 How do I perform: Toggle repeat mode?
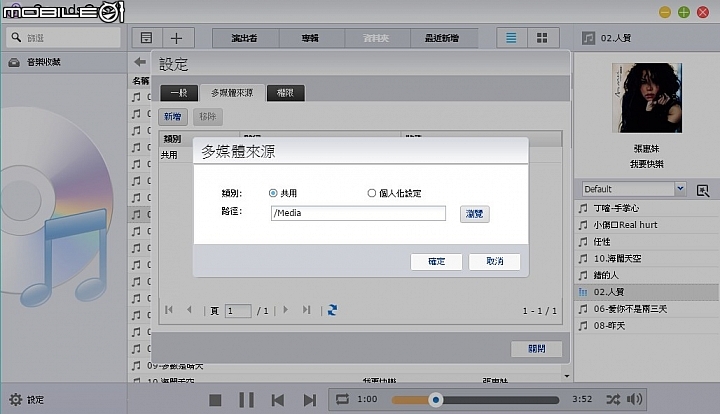pyautogui.click(x=342, y=399)
